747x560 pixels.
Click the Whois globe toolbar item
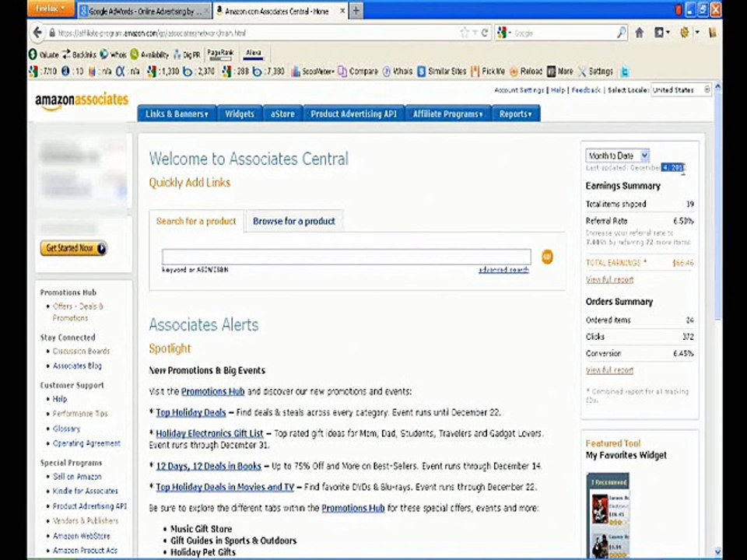coord(113,54)
